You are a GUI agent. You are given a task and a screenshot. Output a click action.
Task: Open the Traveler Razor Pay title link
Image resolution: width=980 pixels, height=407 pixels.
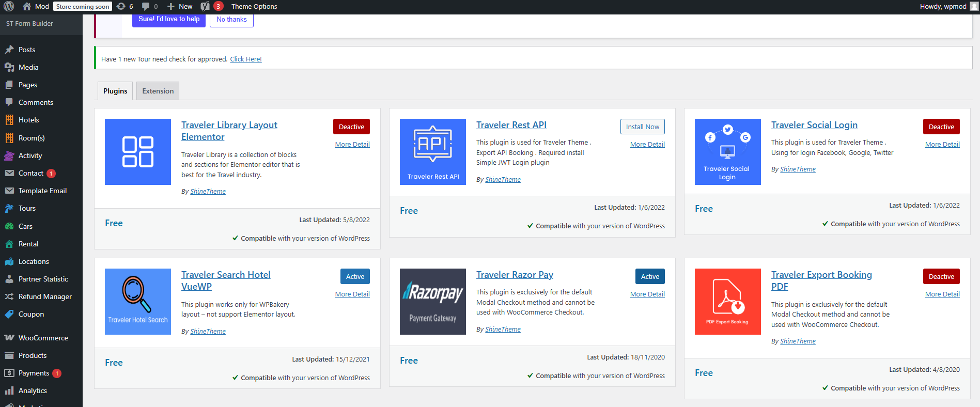tap(515, 275)
